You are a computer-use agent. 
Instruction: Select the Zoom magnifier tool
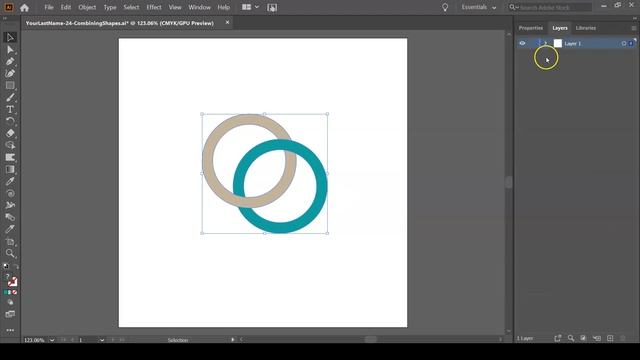10,253
